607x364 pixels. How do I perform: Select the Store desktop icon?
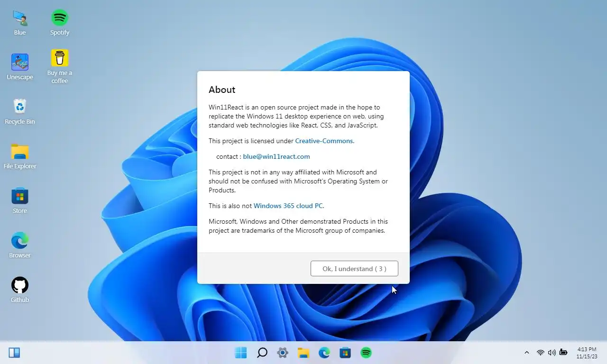[x=20, y=200]
